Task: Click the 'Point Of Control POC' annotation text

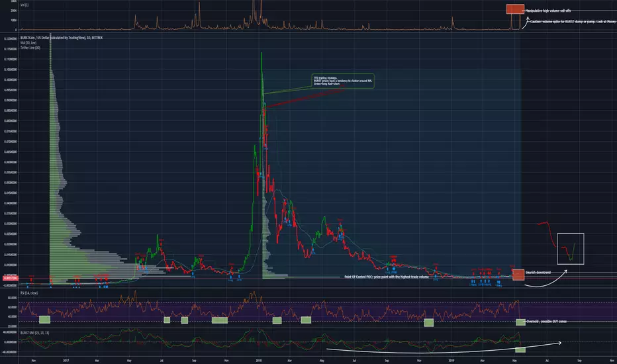Action: [387, 277]
